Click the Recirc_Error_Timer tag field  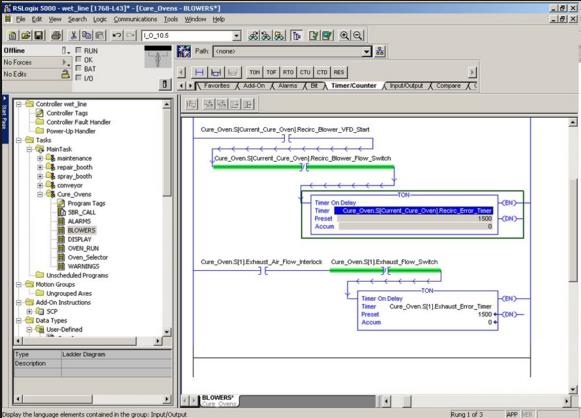(x=414, y=210)
